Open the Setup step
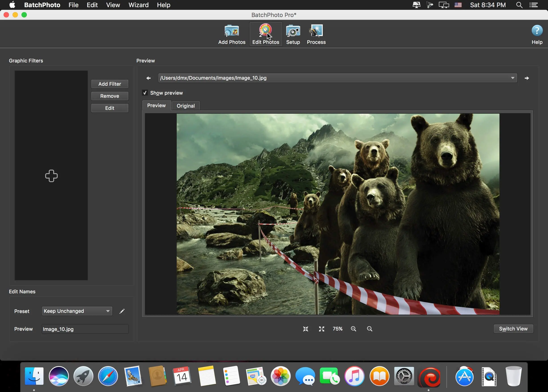Image resolution: width=548 pixels, height=392 pixels. (293, 34)
